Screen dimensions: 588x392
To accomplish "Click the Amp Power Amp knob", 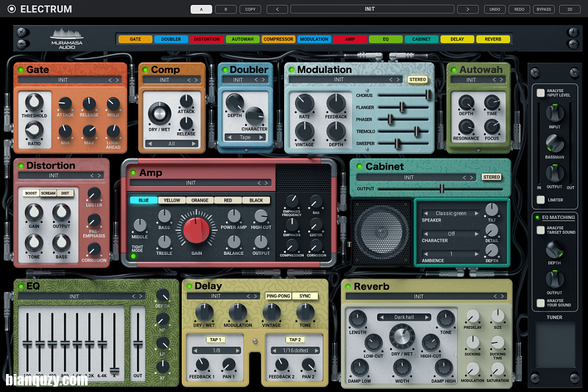I will click(x=234, y=217).
